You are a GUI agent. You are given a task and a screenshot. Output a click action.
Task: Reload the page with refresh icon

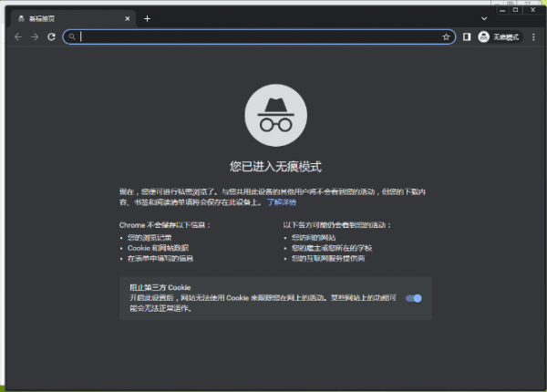click(51, 37)
